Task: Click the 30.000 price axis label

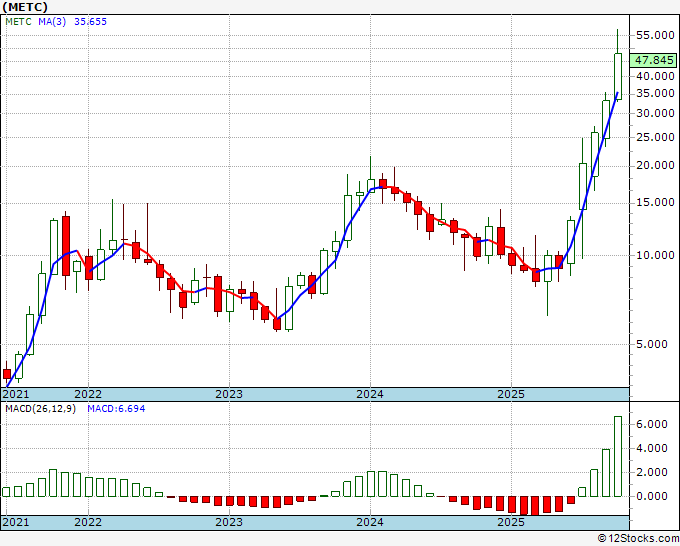Action: [655, 113]
